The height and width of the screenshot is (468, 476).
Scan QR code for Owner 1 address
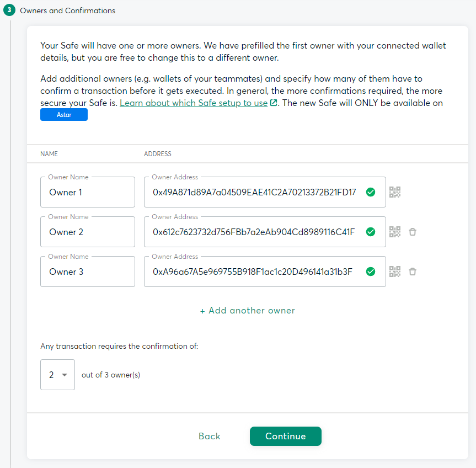click(x=394, y=192)
